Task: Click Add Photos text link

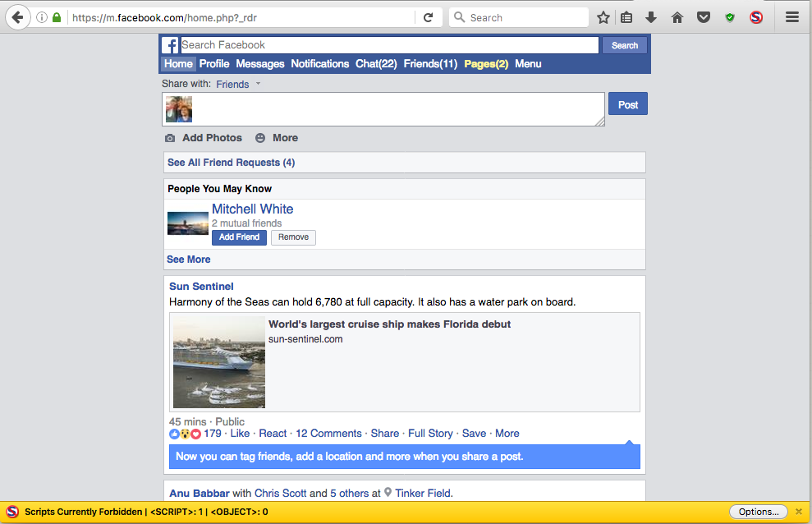Action: (x=212, y=138)
